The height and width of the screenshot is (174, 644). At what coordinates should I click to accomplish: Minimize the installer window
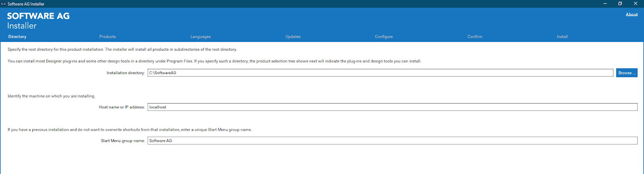(605, 4)
